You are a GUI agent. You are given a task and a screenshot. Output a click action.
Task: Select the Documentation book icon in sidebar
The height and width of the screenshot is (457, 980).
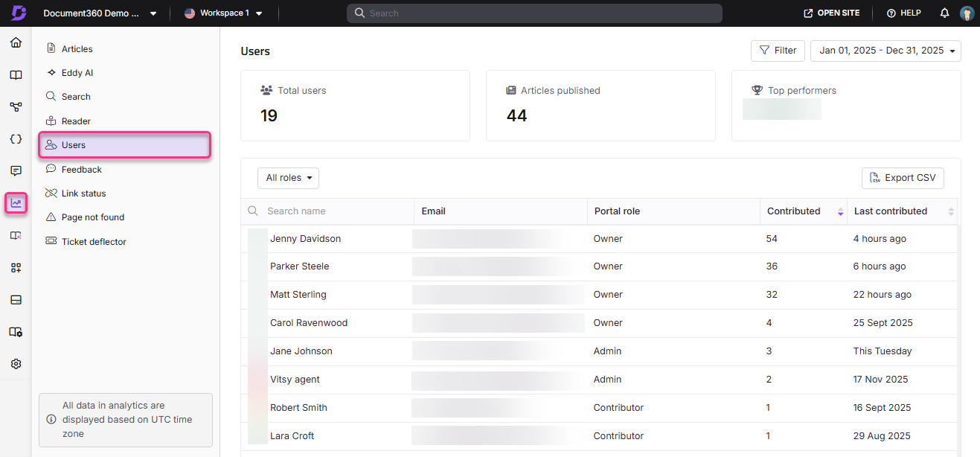click(16, 74)
